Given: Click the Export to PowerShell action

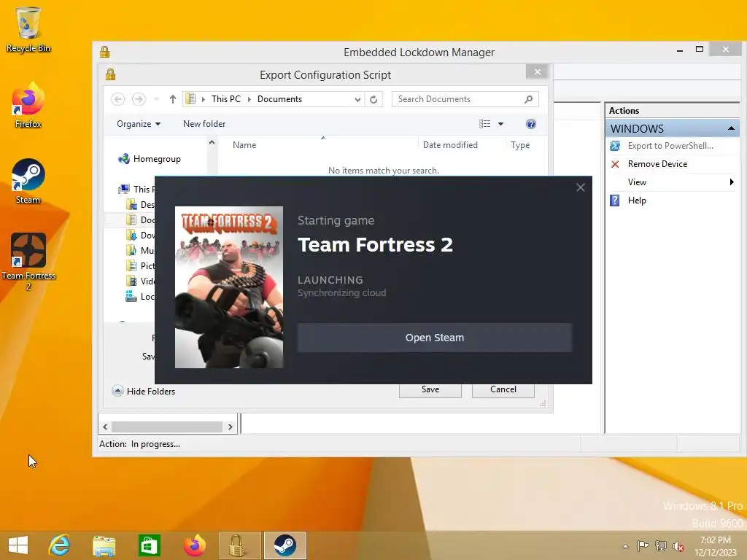Looking at the screenshot, I should [672, 146].
